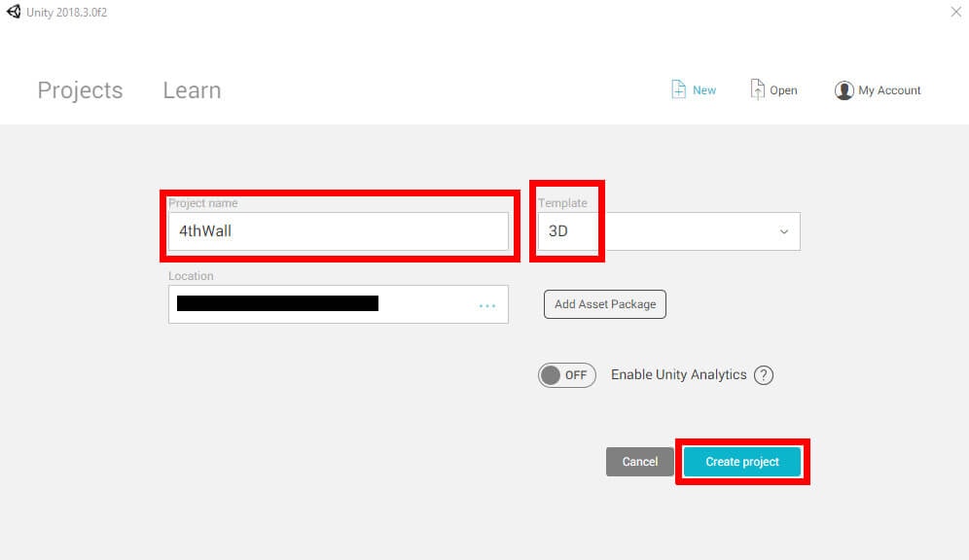The width and height of the screenshot is (969, 560).
Task: Click the Add Asset Package button
Action: click(x=605, y=304)
